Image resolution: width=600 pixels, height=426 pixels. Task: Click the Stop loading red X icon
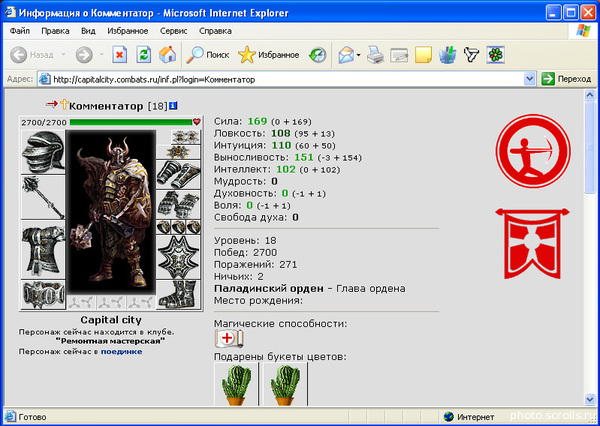(x=120, y=55)
